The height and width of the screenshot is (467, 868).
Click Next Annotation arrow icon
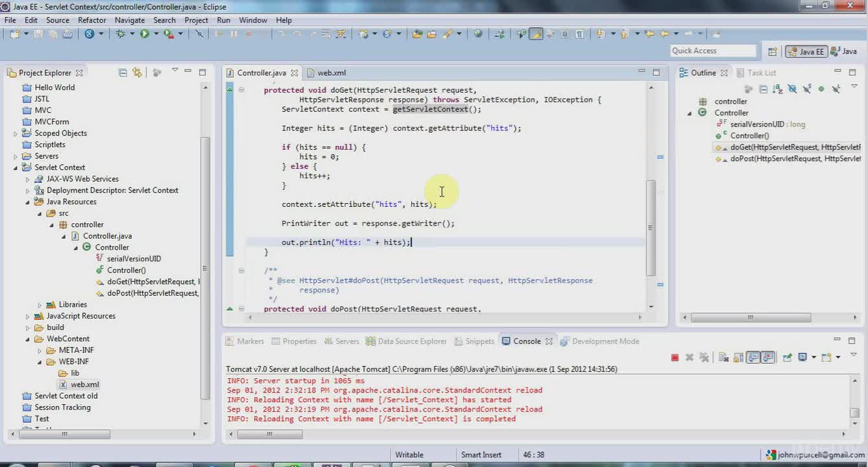pos(600,34)
